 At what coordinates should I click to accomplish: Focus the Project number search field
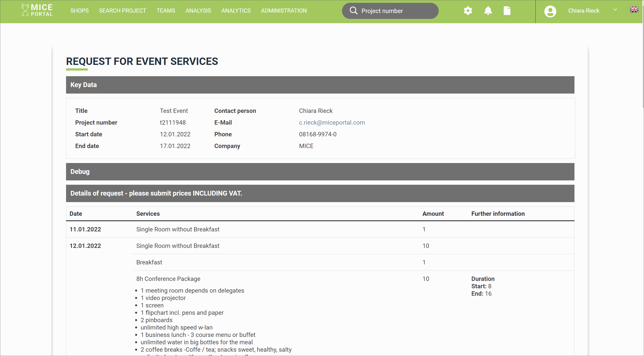click(390, 11)
